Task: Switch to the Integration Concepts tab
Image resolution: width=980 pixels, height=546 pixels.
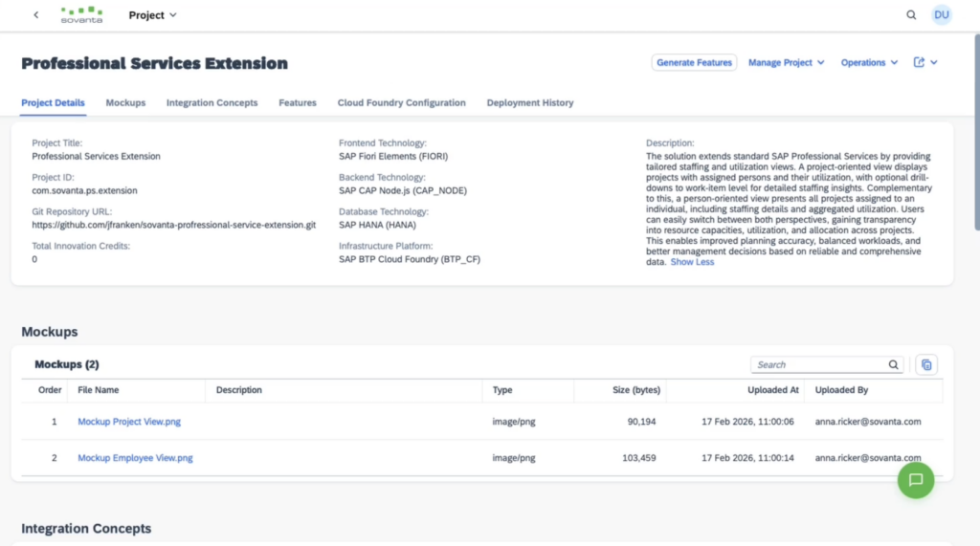Action: coord(212,102)
